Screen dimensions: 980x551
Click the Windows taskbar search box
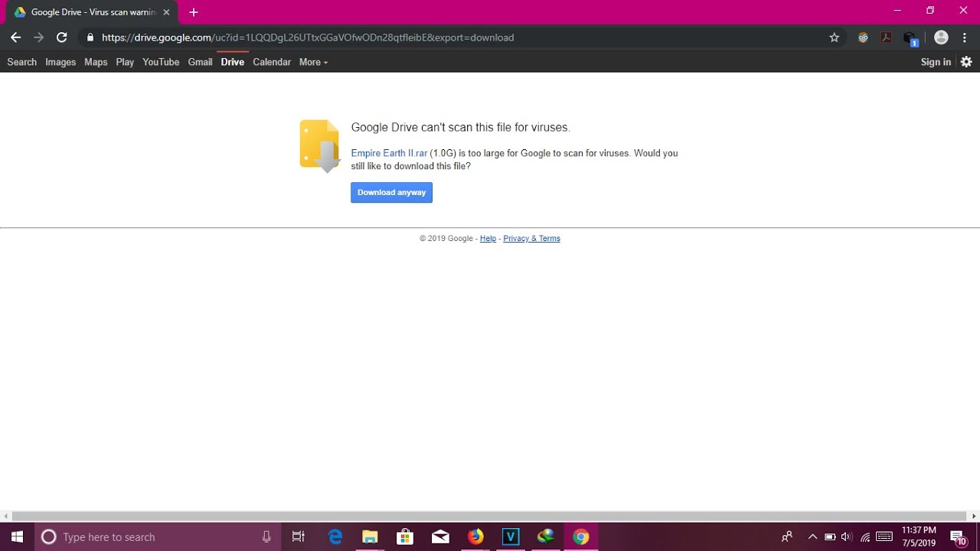[x=153, y=536]
